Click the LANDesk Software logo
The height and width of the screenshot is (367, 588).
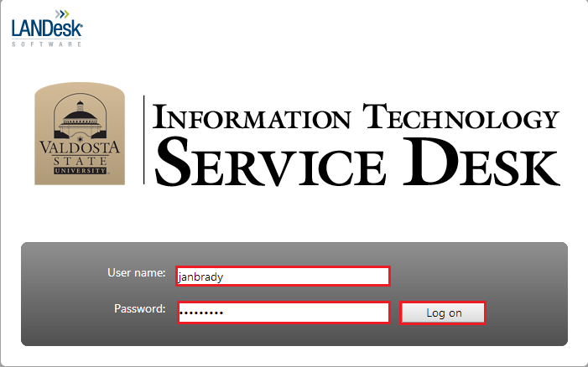pos(47,28)
